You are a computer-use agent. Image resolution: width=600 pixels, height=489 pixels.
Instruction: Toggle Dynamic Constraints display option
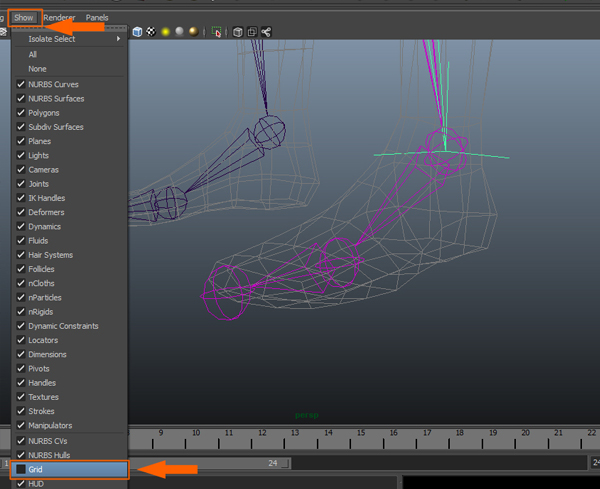click(69, 326)
